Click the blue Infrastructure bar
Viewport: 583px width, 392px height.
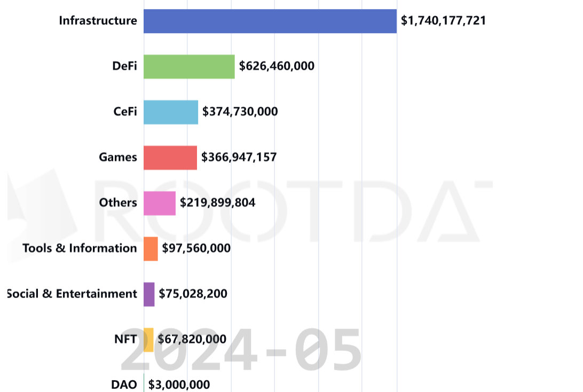270,21
